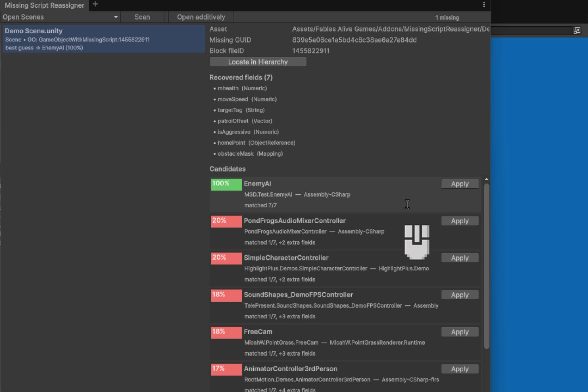Apply the FreeCam candidate
588x392 pixels.
click(460, 332)
